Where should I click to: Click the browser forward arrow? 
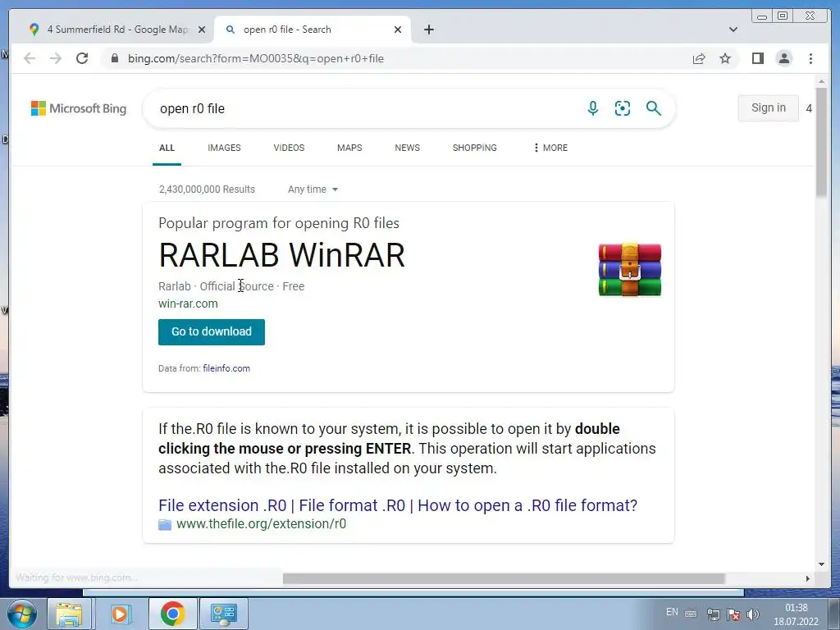coord(56,58)
